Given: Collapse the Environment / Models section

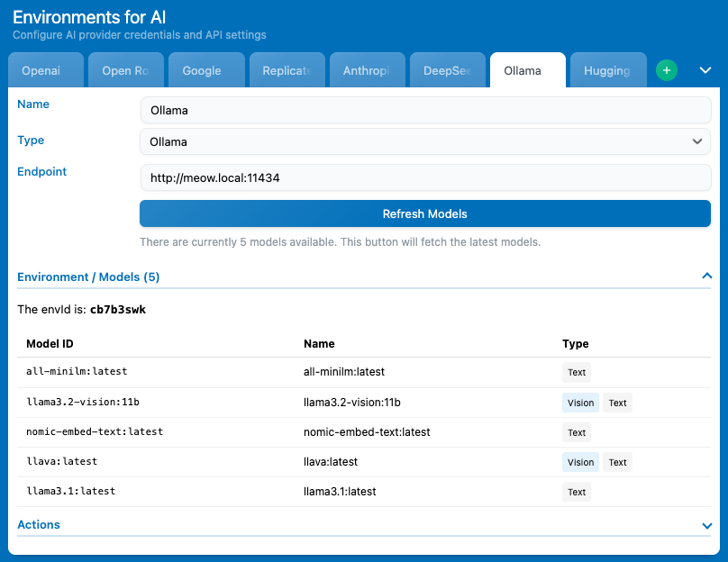Looking at the screenshot, I should point(706,276).
